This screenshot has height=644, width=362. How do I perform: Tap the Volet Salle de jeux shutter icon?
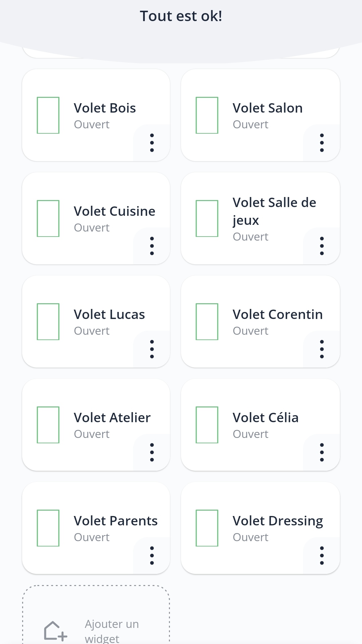click(207, 218)
